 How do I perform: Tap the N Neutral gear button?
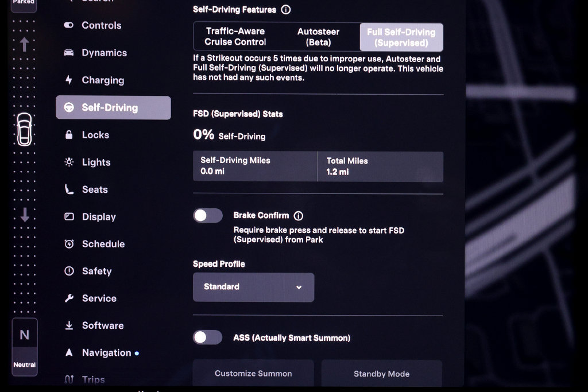pos(24,347)
